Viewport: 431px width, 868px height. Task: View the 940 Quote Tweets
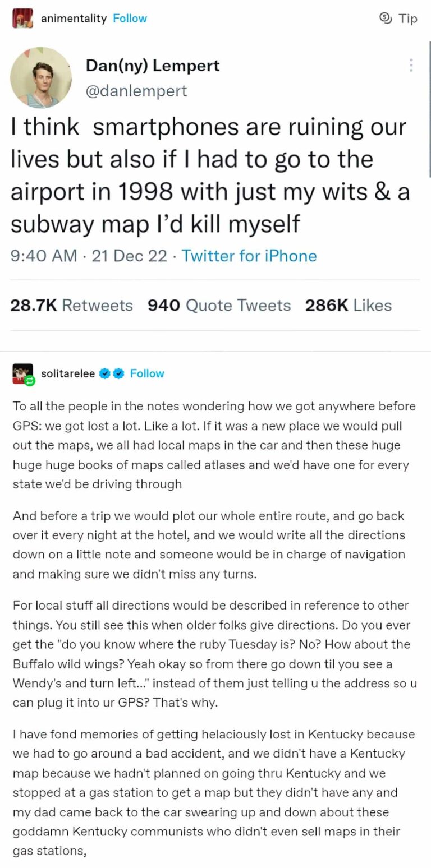[219, 305]
